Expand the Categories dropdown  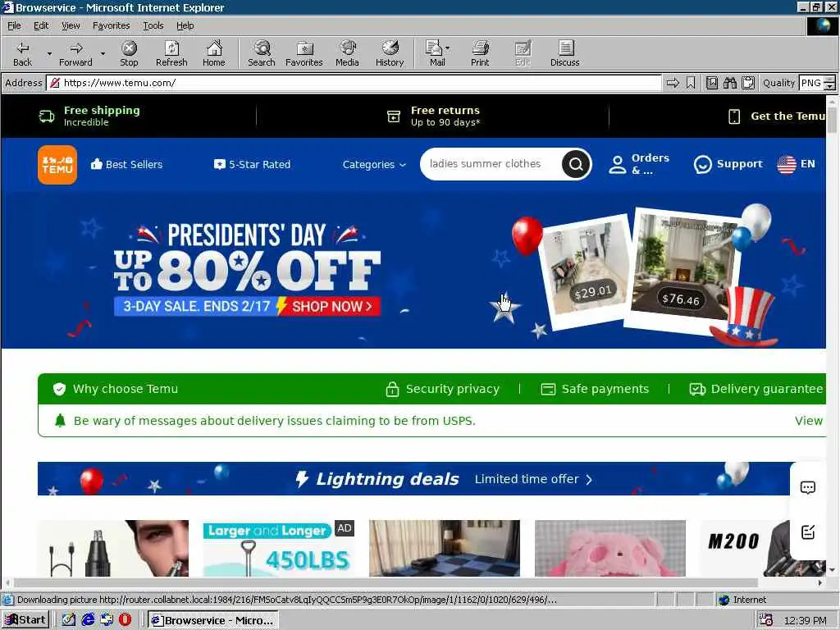click(374, 164)
